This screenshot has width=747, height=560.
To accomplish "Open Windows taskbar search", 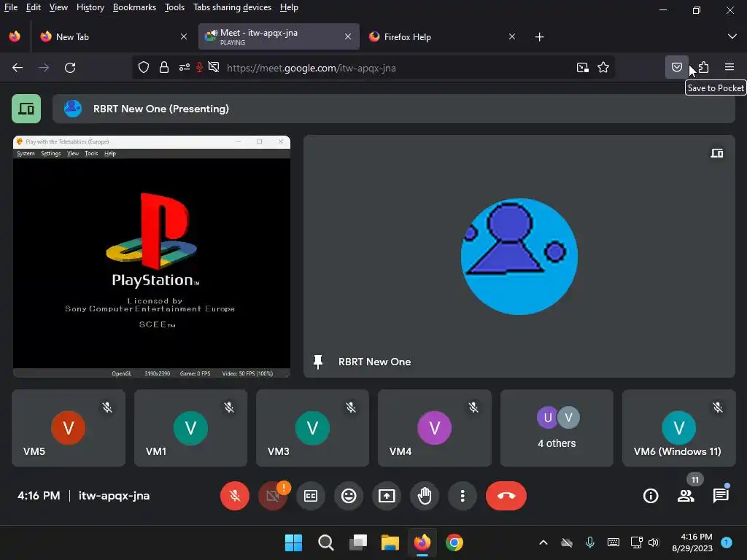I will click(326, 542).
